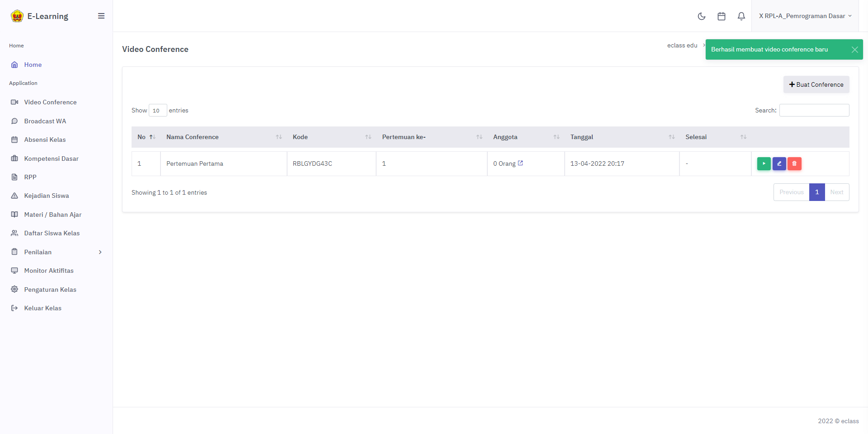The height and width of the screenshot is (434, 868).
Task: Open the notifications bell
Action: coord(741,16)
